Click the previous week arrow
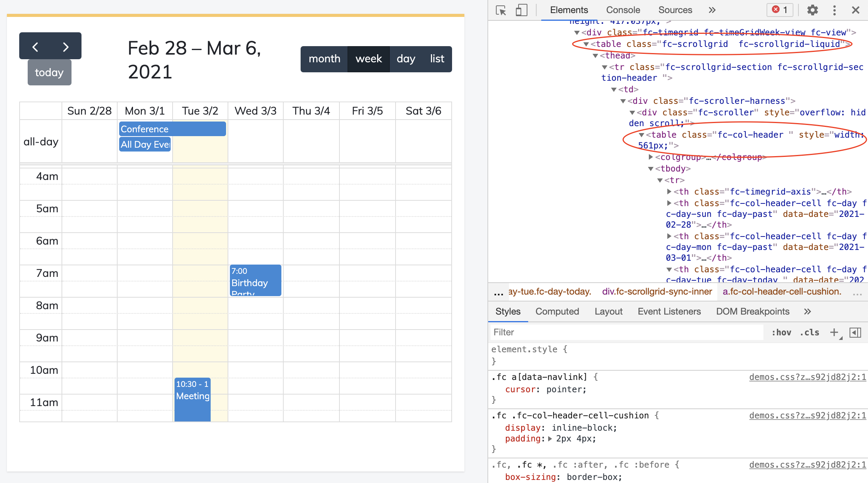The width and height of the screenshot is (868, 483). [36, 47]
